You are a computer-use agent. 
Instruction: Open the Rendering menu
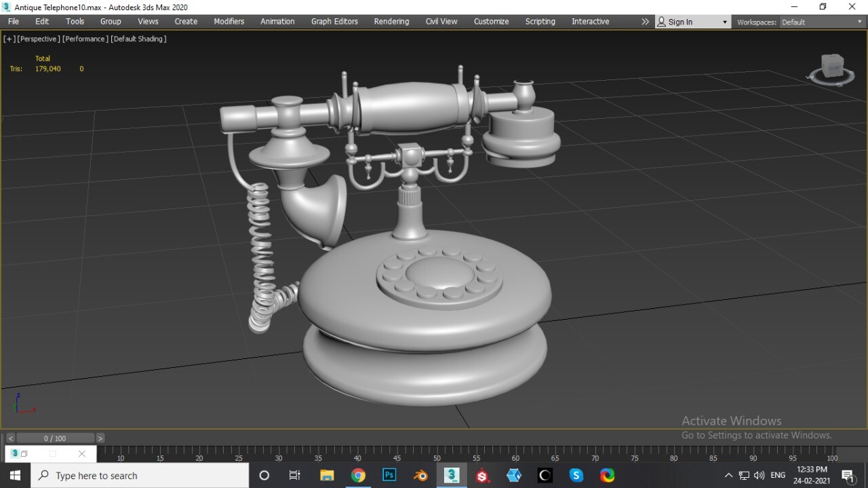pos(391,22)
